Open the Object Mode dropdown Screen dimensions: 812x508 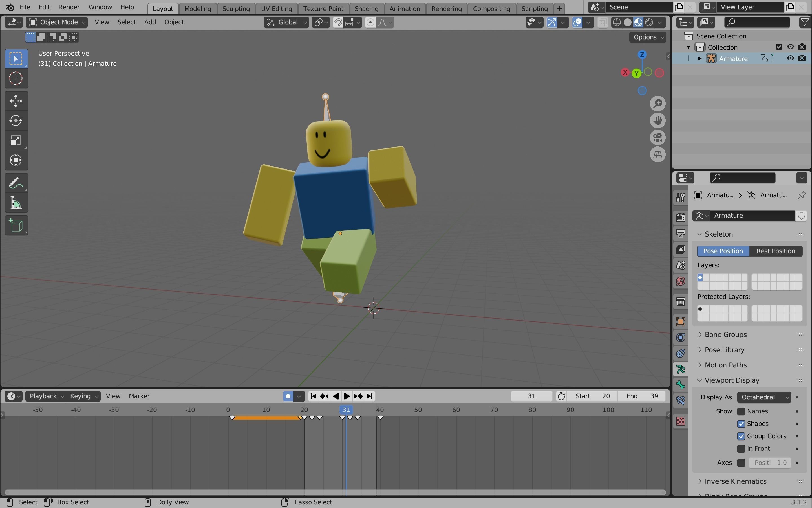coord(57,22)
